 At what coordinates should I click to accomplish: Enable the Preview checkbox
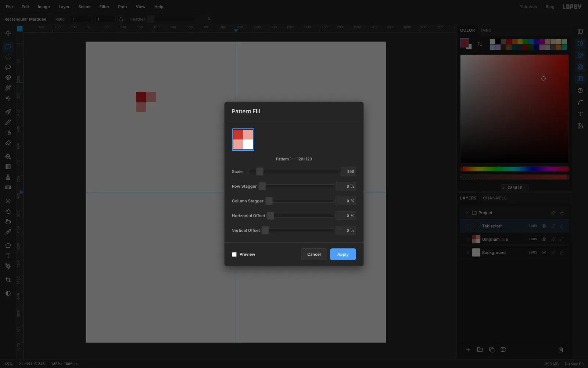(x=234, y=254)
